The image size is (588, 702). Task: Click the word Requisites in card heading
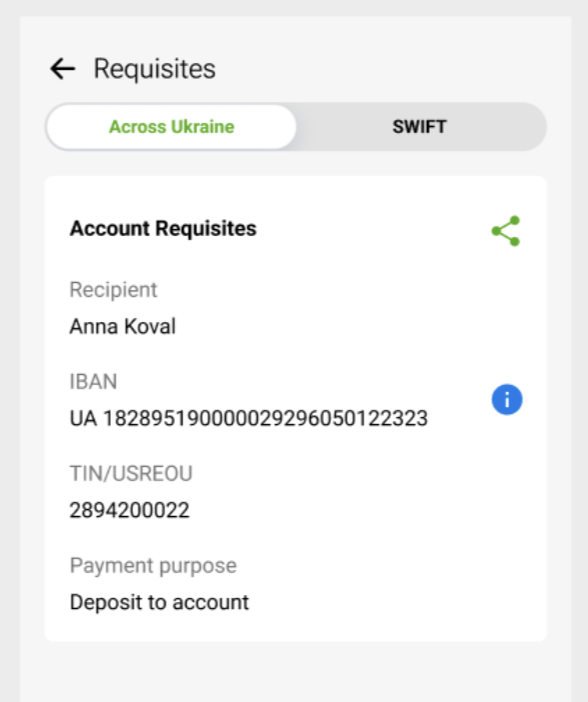pos(206,228)
